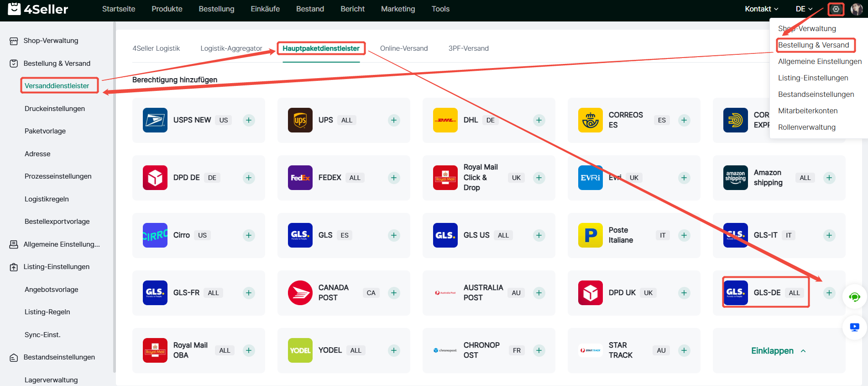Open Versanddienstleister in the sidebar
The height and width of the screenshot is (386, 868).
[x=57, y=86]
